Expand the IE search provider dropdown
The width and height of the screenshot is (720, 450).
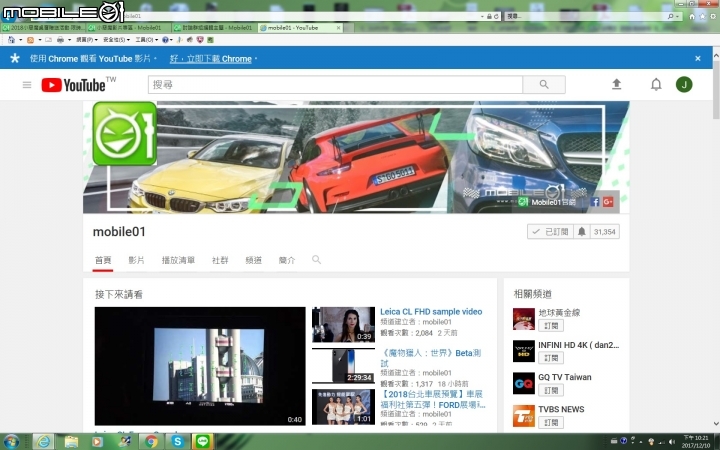tap(678, 17)
